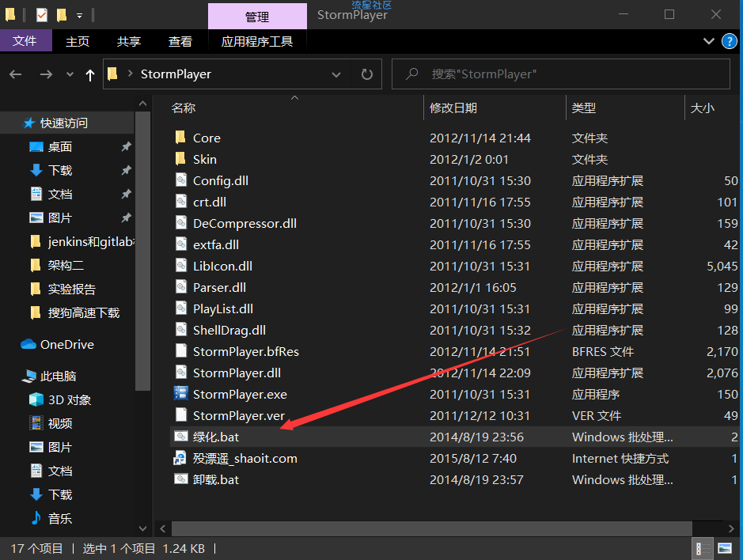Open the jenkins和gitlab folder in sidebar
Viewport: 743px width, 560px height.
coord(82,241)
